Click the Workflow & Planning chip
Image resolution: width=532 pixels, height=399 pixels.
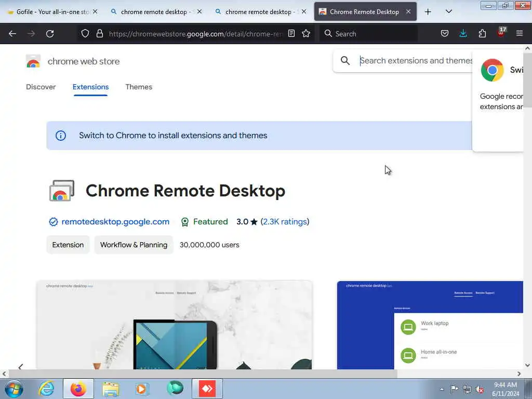point(134,245)
